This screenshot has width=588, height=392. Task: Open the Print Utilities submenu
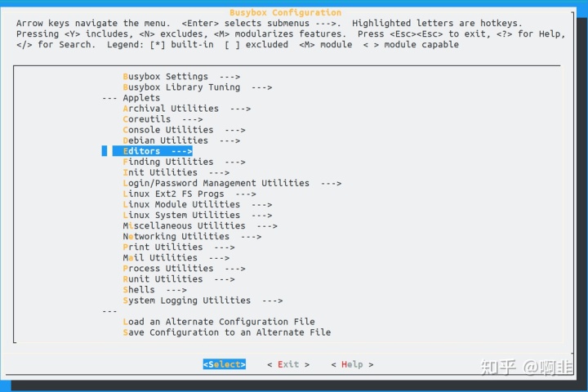179,247
